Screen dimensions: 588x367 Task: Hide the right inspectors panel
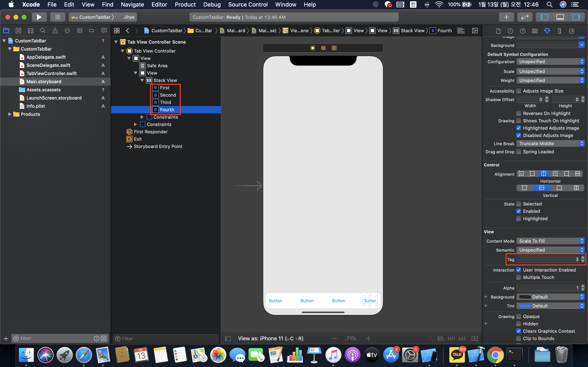576,17
